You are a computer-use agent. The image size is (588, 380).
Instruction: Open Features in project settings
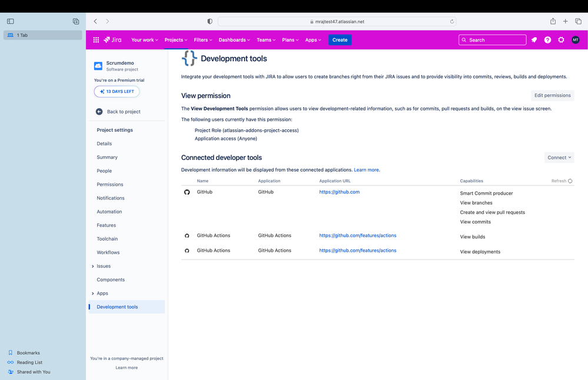point(107,225)
